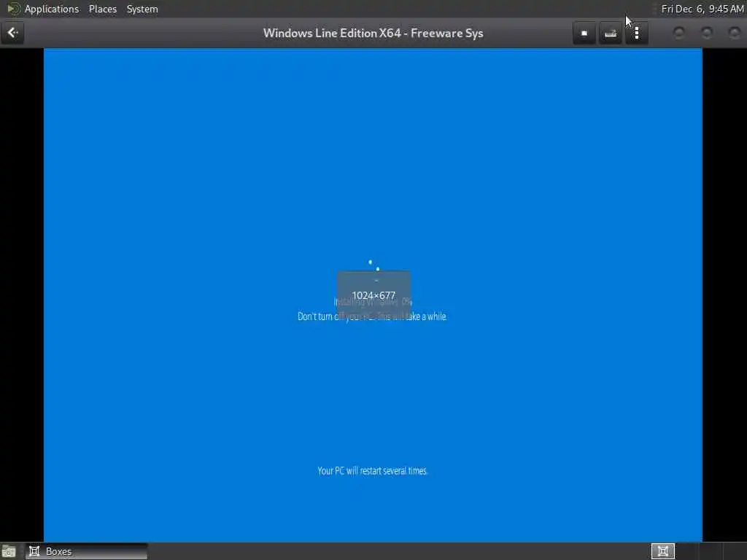The width and height of the screenshot is (747, 560).
Task: Click the last dimmed window control circle
Action: (735, 33)
